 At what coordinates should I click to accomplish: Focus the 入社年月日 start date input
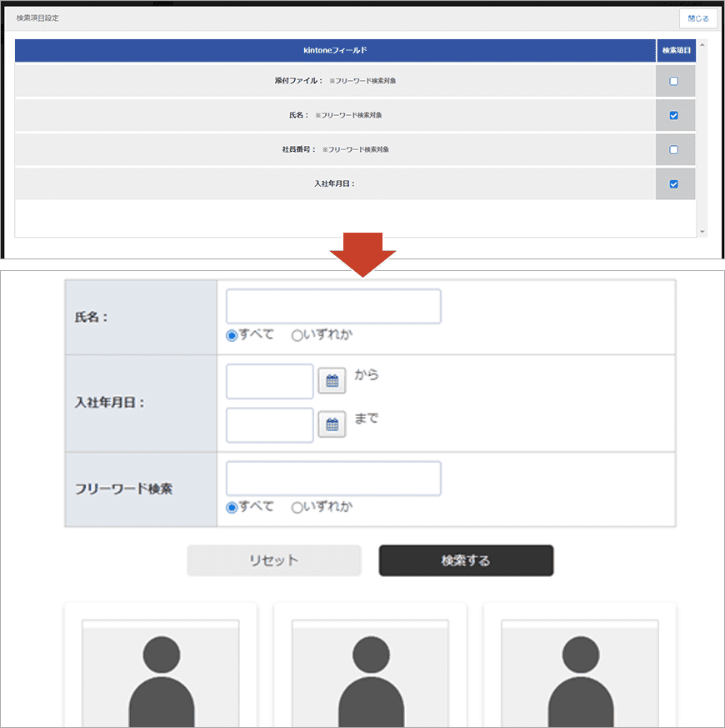[269, 382]
